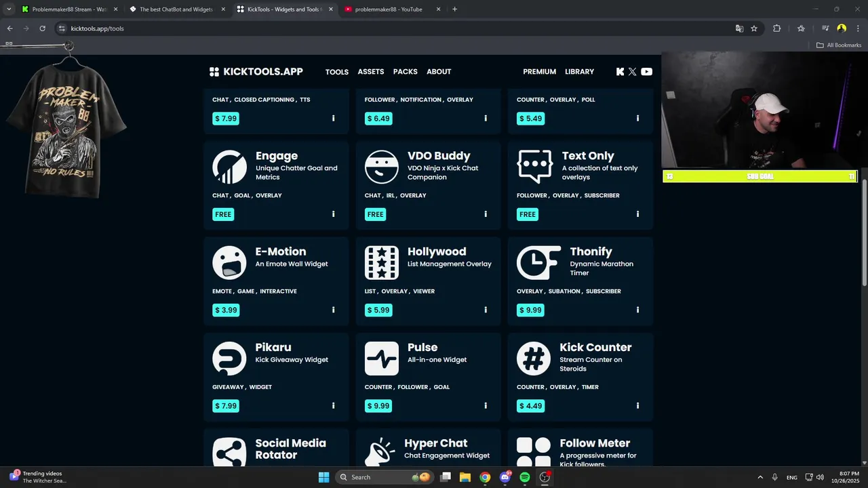Click the Social Media Rotator share icon

[x=229, y=452]
